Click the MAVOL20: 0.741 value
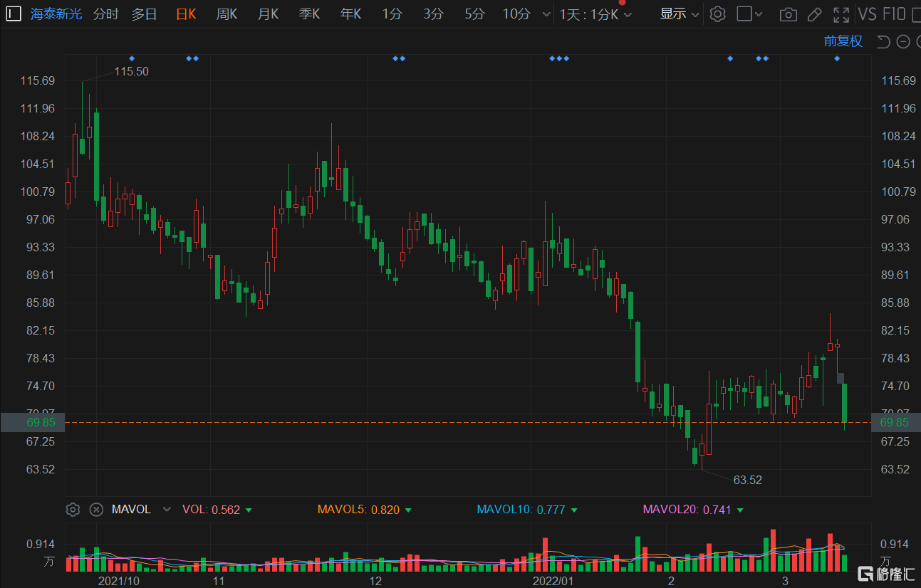Screen dimensions: 921x588 (687, 510)
